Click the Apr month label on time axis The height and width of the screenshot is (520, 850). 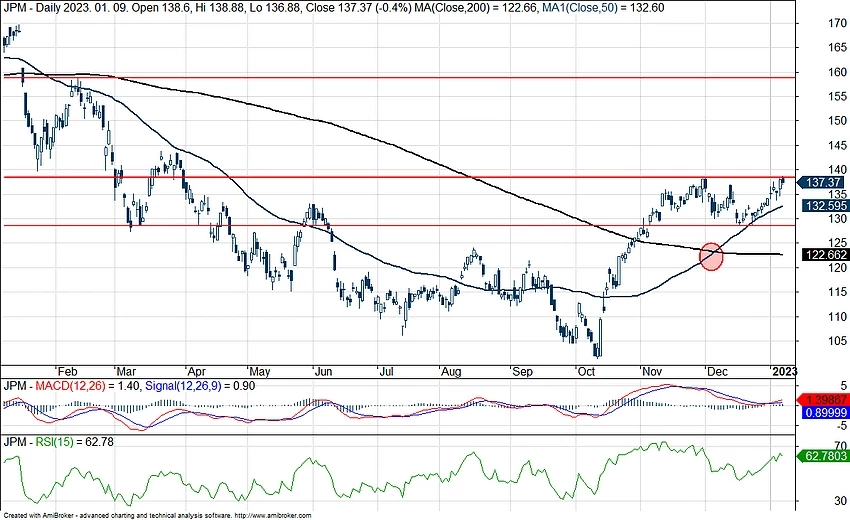click(196, 371)
